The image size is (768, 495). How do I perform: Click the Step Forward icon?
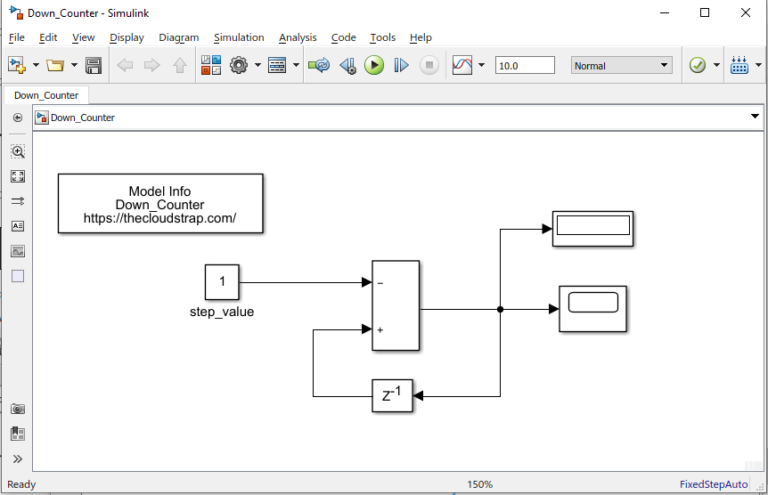[401, 65]
